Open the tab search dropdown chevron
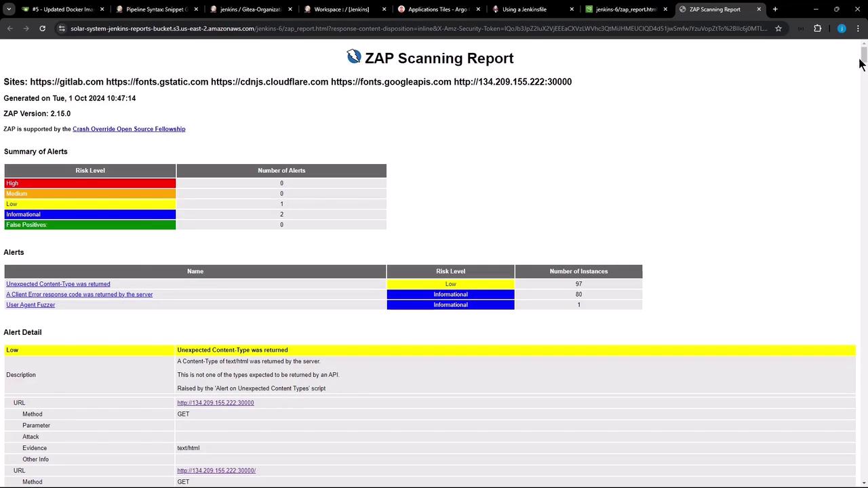This screenshot has width=868, height=488. 9,9
